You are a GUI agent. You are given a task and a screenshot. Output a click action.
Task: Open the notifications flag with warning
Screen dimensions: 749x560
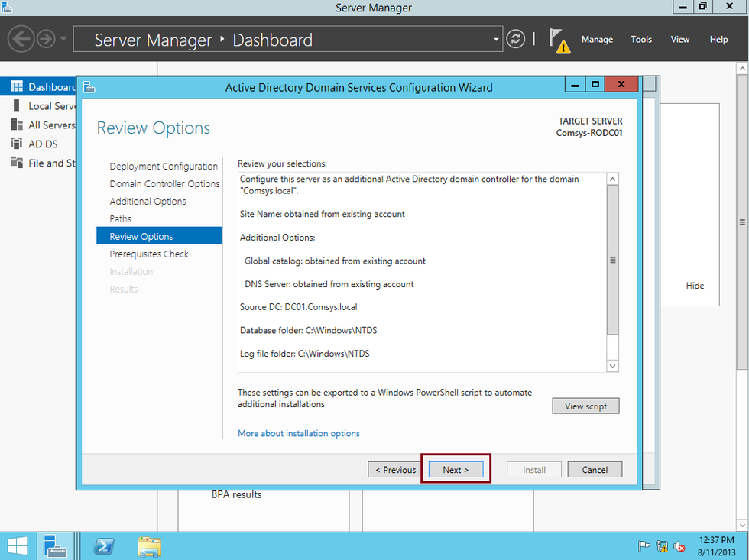[559, 40]
